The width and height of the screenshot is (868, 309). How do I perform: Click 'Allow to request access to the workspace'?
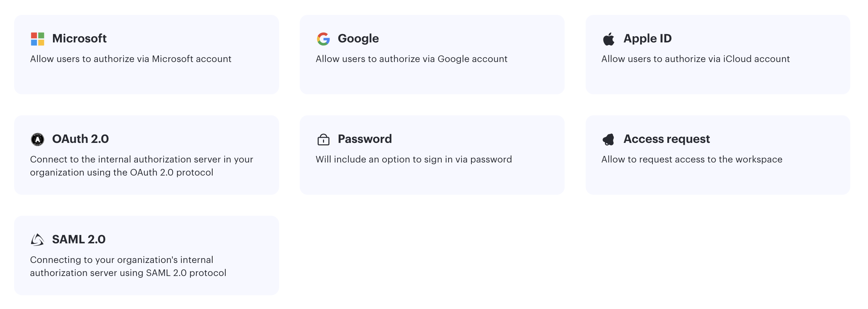[x=692, y=160]
